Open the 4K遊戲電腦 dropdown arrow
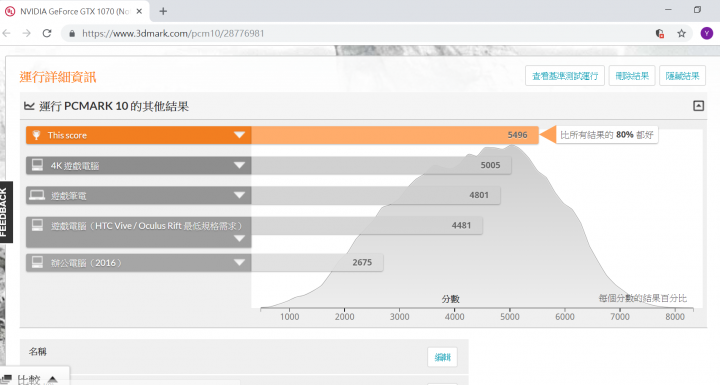 [x=239, y=165]
